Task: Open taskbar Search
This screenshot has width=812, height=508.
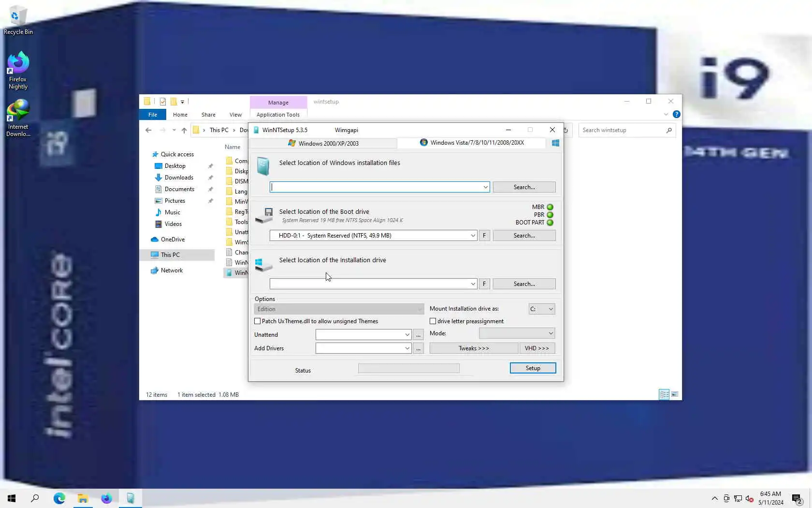Action: point(35,498)
